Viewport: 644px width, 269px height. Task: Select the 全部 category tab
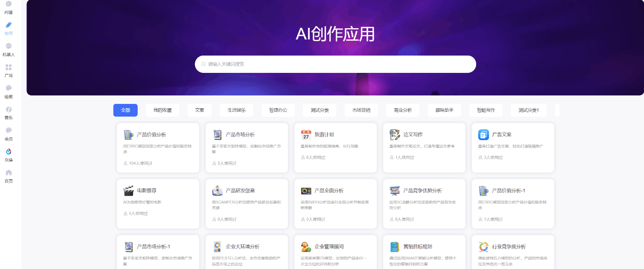pos(125,110)
